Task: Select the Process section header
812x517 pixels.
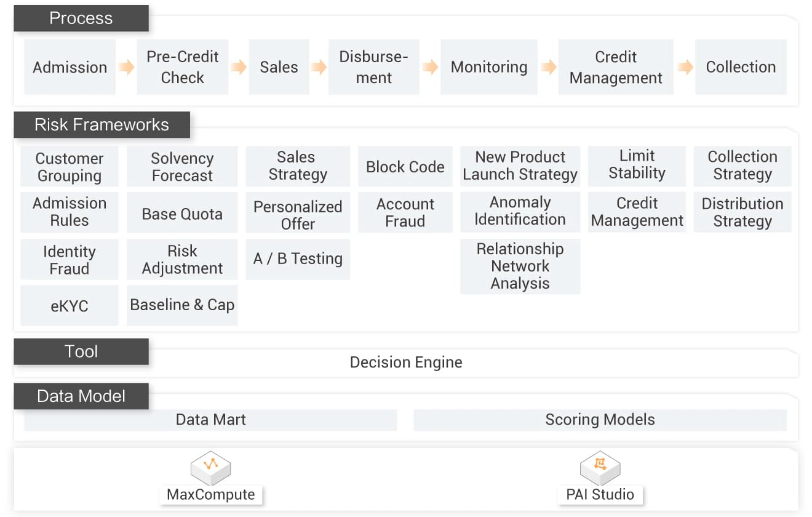Action: click(81, 18)
